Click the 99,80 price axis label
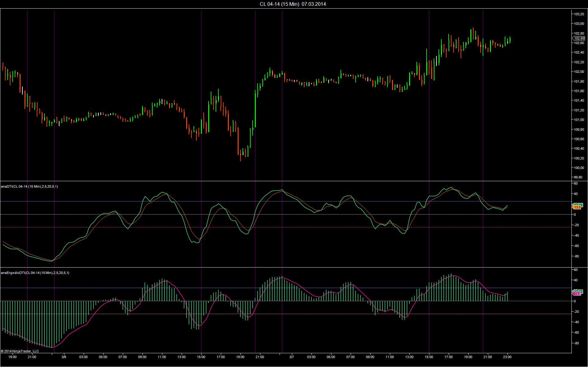This screenshot has height=367, width=588. pyautogui.click(x=578, y=177)
